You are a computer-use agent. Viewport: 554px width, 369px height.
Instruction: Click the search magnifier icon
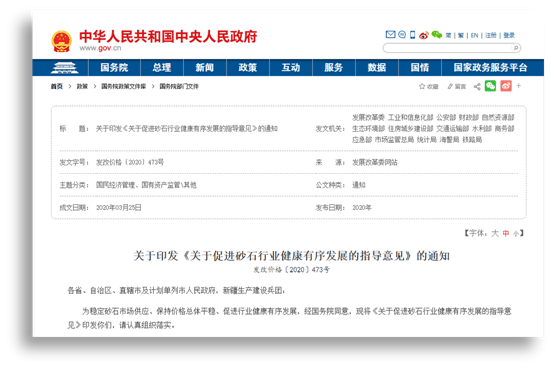(x=516, y=48)
